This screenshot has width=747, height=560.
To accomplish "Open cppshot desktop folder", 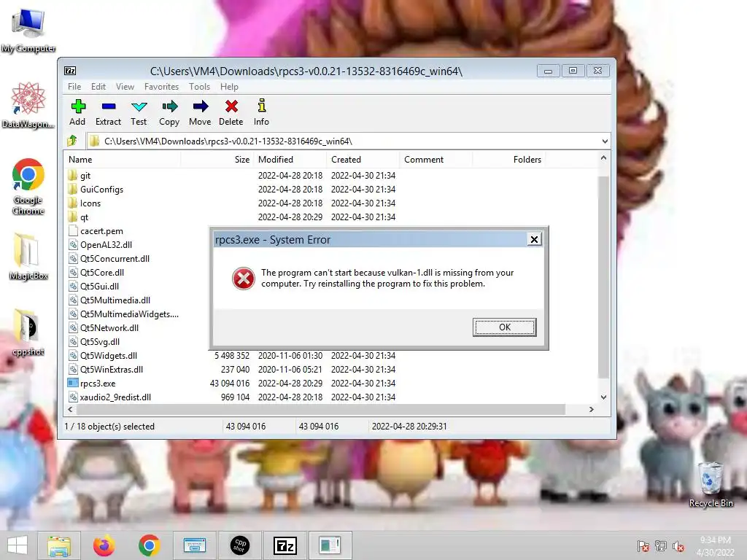I will pos(28,332).
